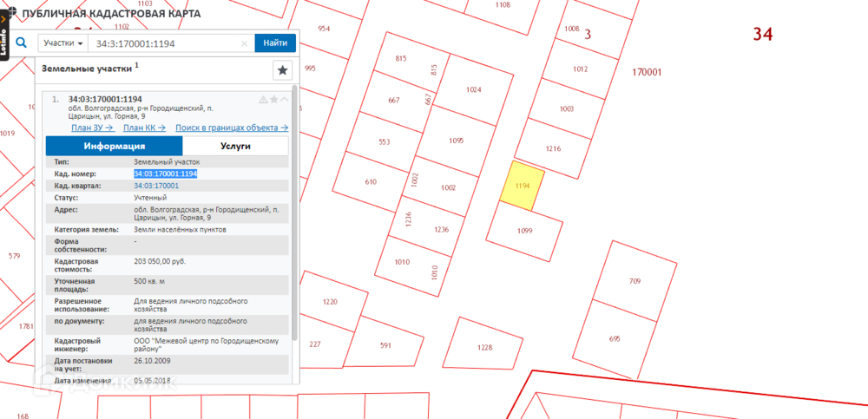Click the globe logo beside map title
868x419 pixels.
(x=13, y=13)
